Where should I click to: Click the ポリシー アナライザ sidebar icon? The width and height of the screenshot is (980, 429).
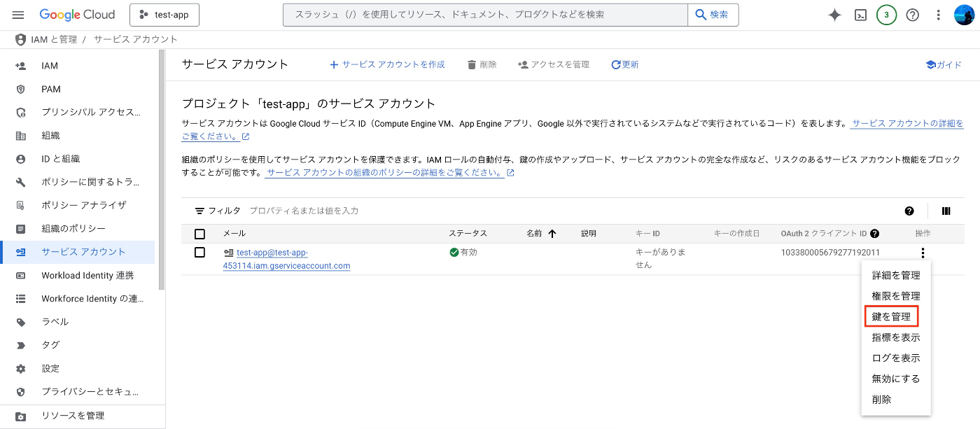(20, 205)
